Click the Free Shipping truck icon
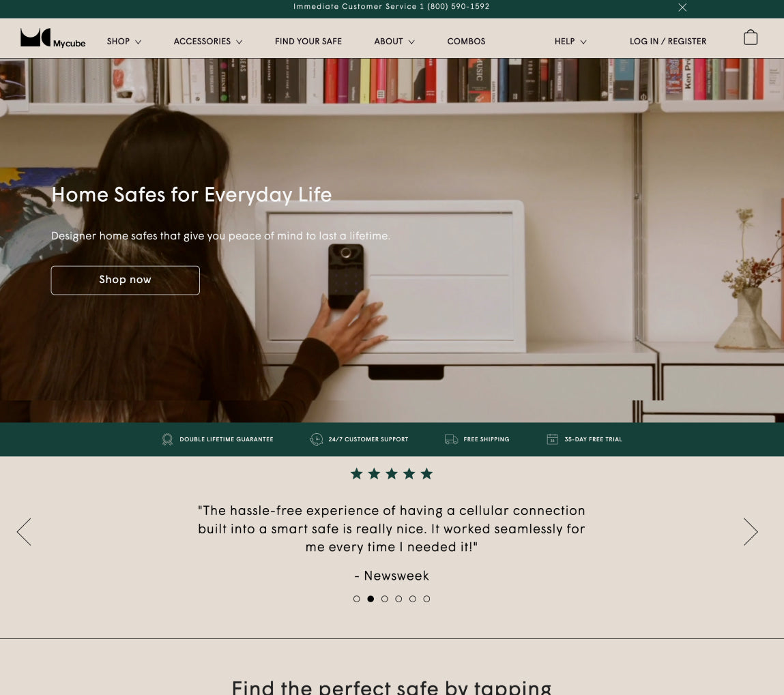Image resolution: width=784 pixels, height=695 pixels. [x=451, y=439]
